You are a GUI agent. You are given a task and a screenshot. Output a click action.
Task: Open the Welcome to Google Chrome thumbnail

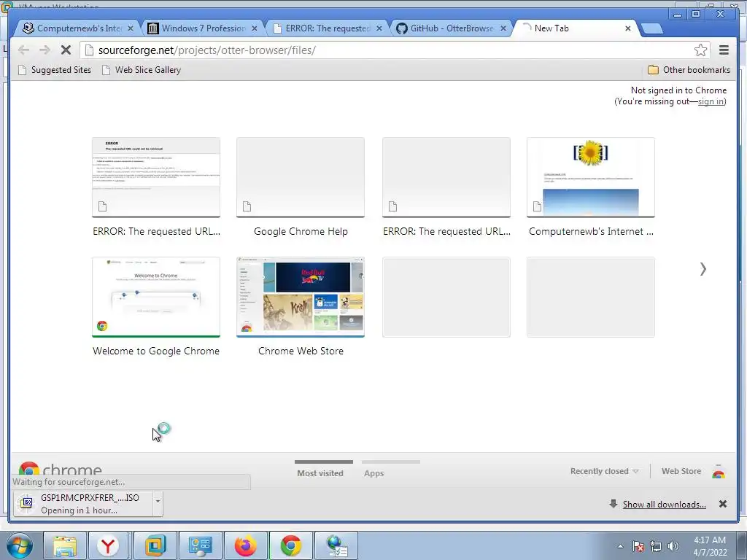(156, 297)
